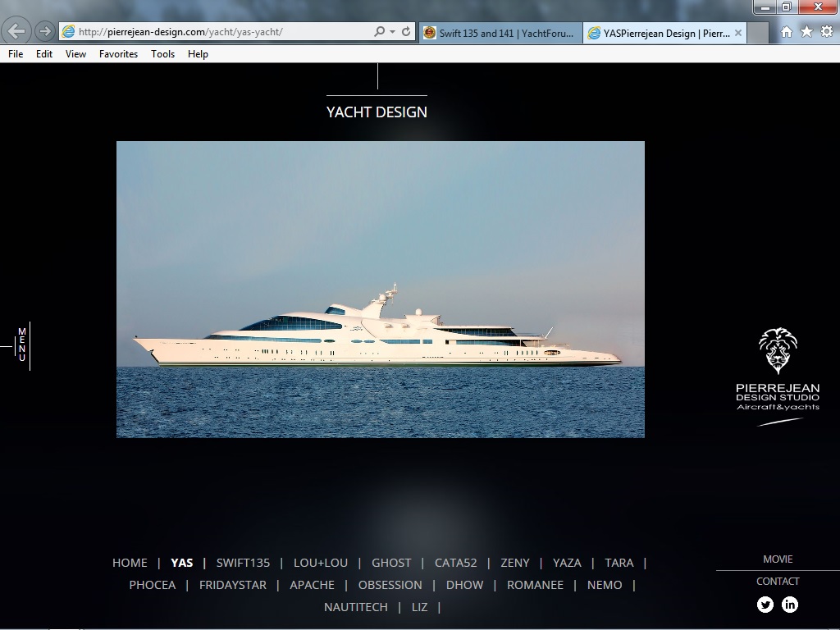840x630 pixels.
Task: Open the vertical MENU side button
Action: [x=22, y=345]
